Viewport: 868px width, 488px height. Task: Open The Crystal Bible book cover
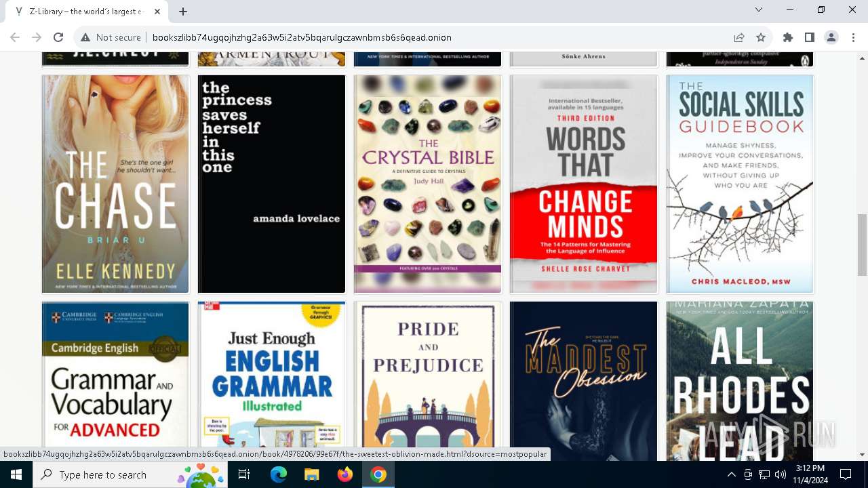tap(427, 184)
